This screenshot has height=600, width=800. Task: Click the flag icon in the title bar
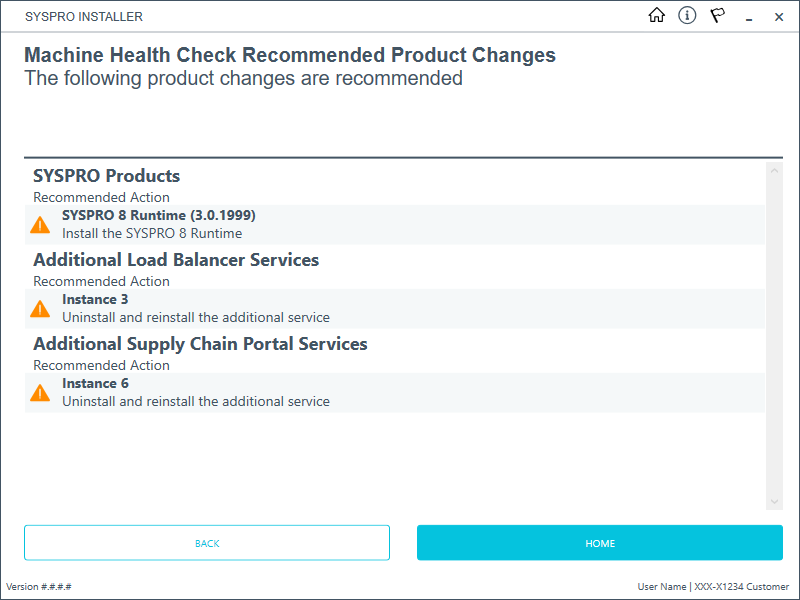(717, 15)
